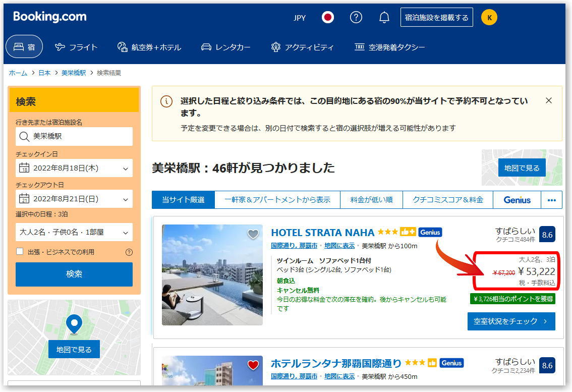This screenshot has height=392, width=572.
Task: Click the check-out calendar icon
Action: (x=24, y=199)
